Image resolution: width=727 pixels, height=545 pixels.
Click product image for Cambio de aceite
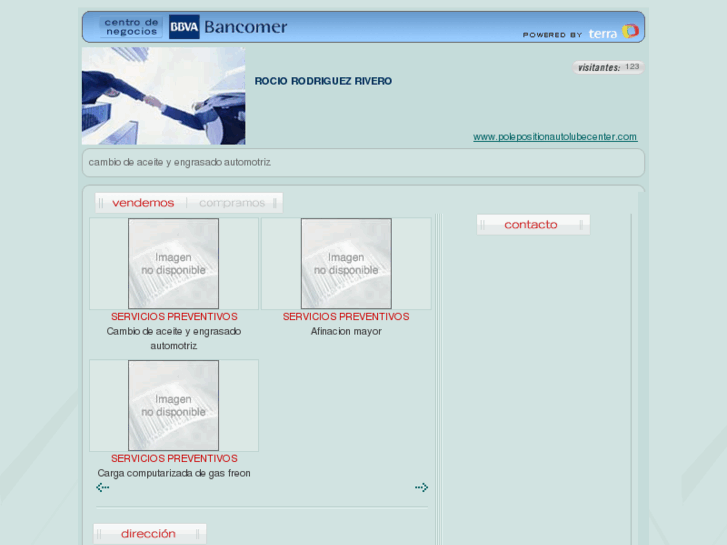[x=173, y=263]
